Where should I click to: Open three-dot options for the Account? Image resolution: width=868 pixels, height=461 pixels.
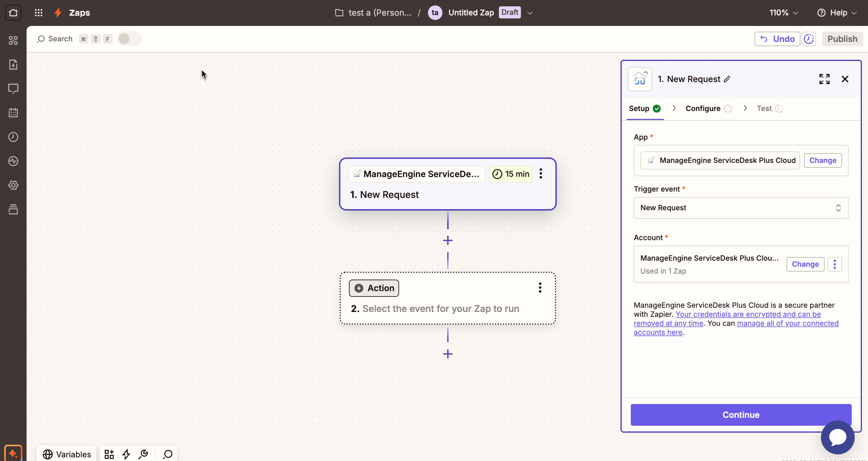click(834, 264)
